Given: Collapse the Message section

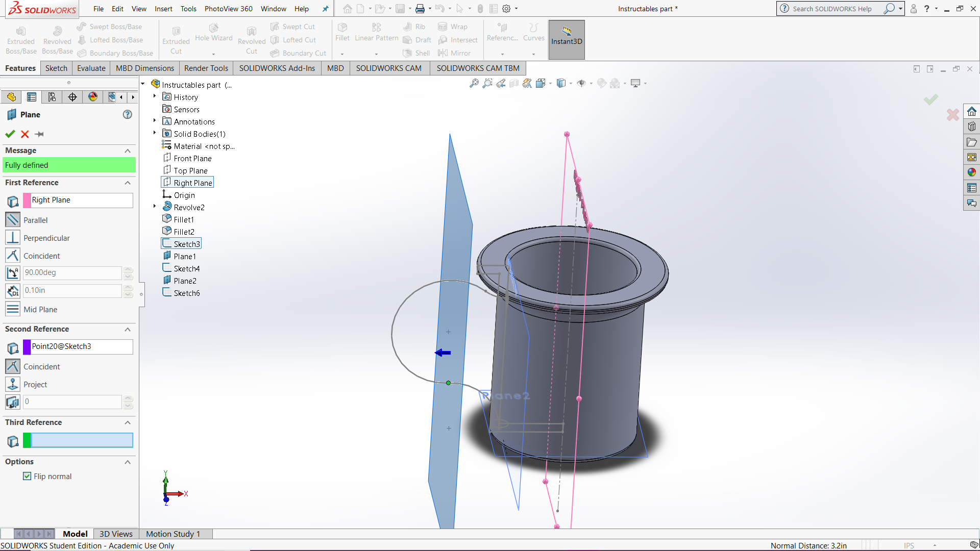Looking at the screenshot, I should tap(128, 151).
